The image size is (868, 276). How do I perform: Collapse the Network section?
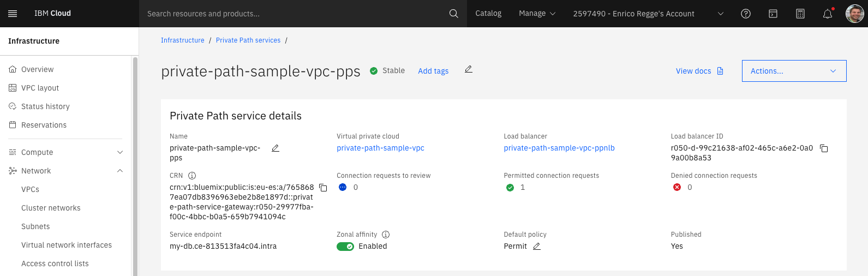120,171
